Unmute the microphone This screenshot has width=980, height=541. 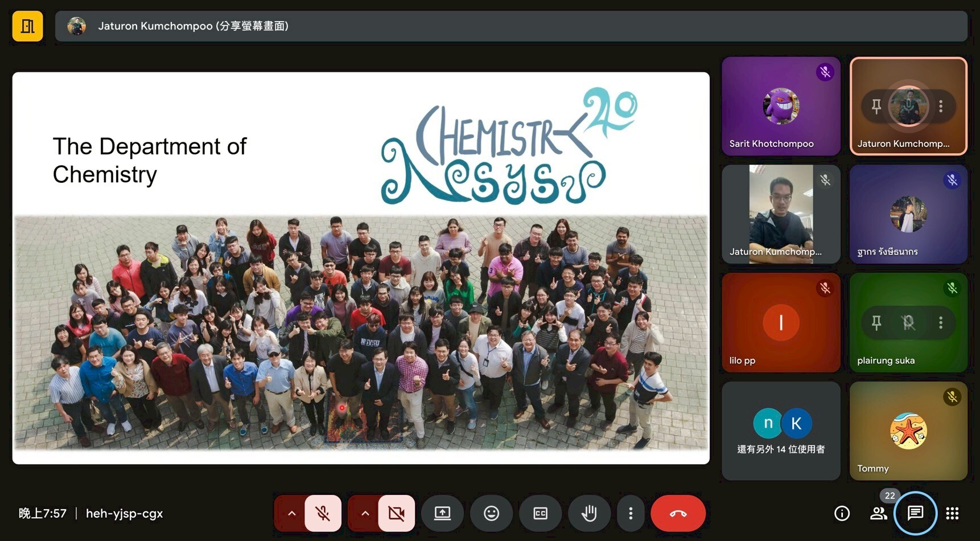click(x=323, y=513)
